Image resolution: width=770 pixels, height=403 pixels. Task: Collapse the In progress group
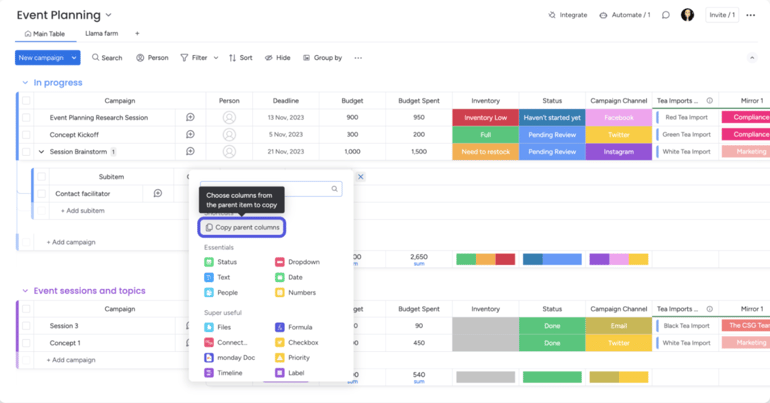(x=25, y=83)
